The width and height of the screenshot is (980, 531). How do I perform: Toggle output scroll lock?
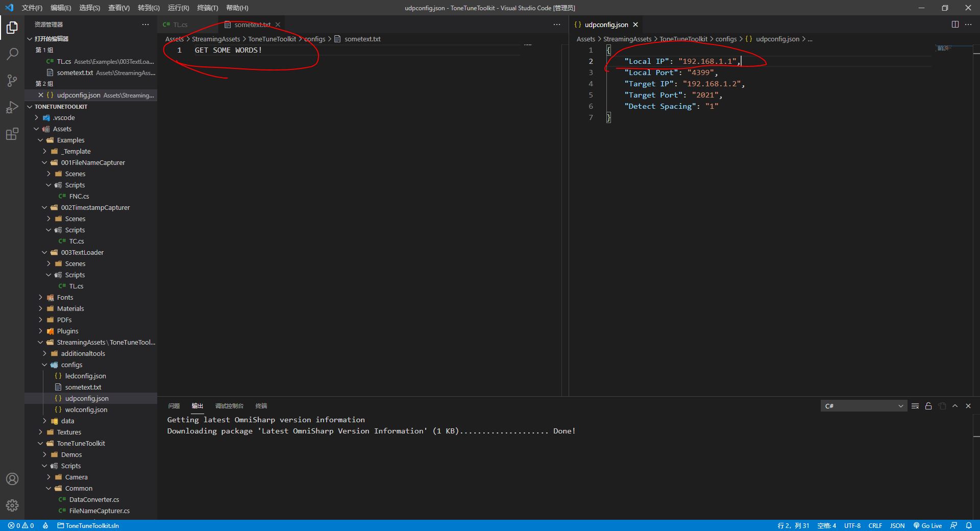coord(928,406)
